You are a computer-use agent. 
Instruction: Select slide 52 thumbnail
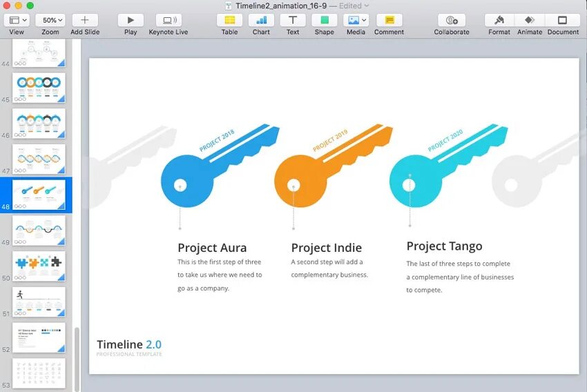(x=39, y=337)
